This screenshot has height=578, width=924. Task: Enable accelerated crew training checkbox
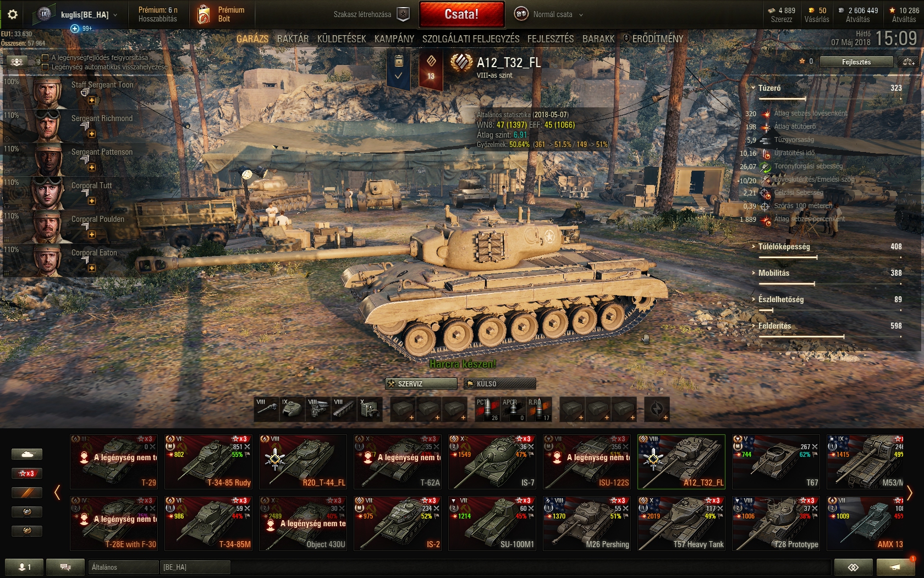point(46,57)
